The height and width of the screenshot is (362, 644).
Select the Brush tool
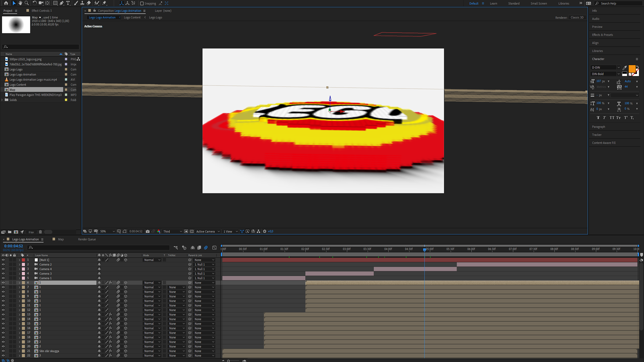tap(76, 3)
